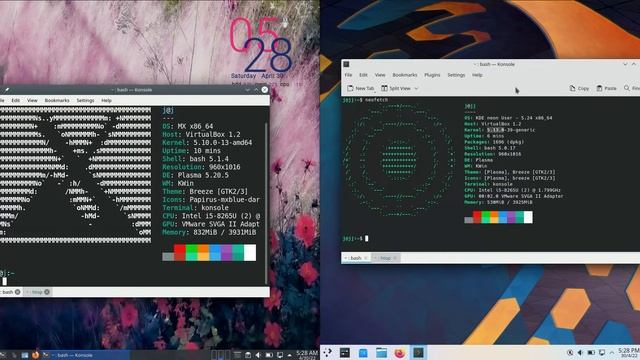Open the Edit menu in left Konsole window
This screenshot has height=360, width=640.
pos(16,100)
